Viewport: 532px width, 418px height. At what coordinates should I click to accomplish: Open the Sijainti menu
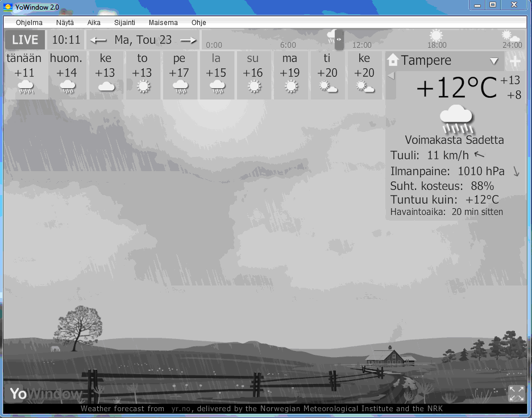124,22
